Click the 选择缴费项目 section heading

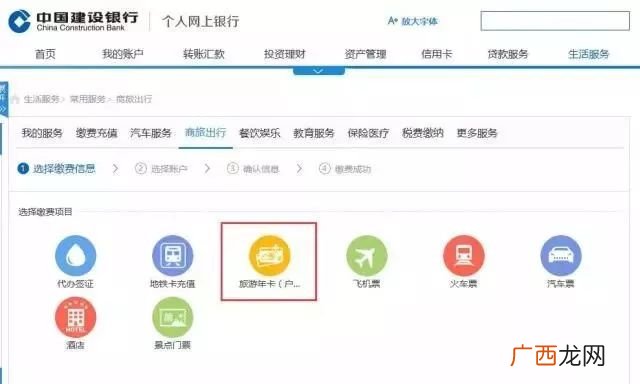[45, 212]
